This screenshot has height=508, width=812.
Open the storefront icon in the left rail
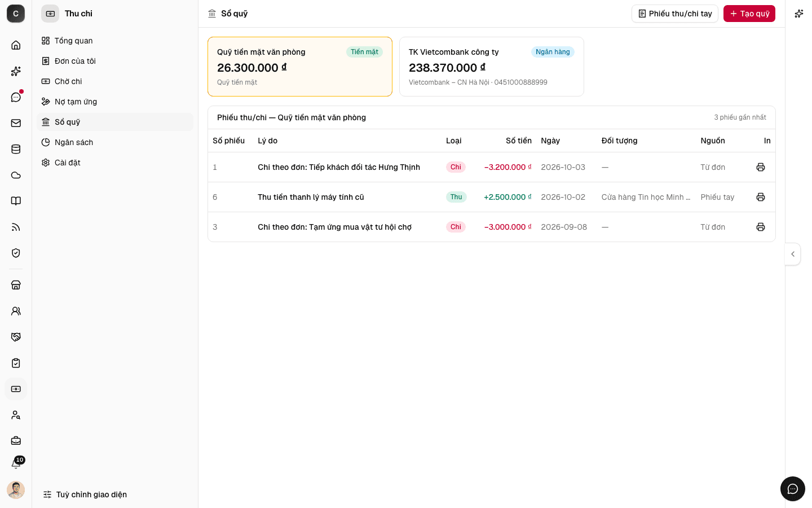pos(16,285)
